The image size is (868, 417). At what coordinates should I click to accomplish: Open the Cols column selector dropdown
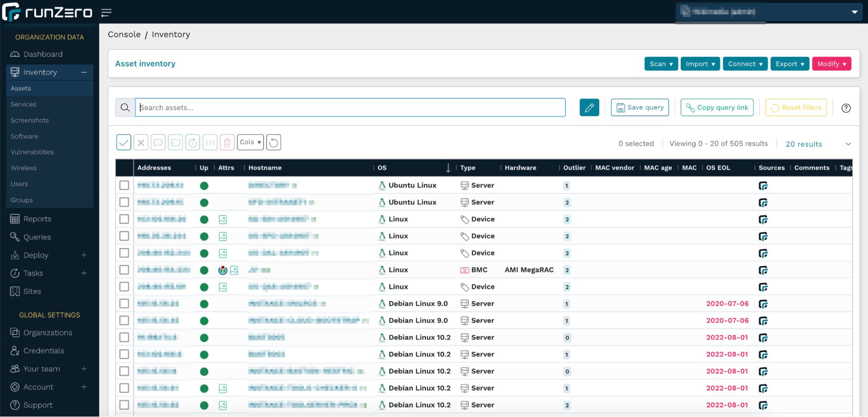click(250, 142)
